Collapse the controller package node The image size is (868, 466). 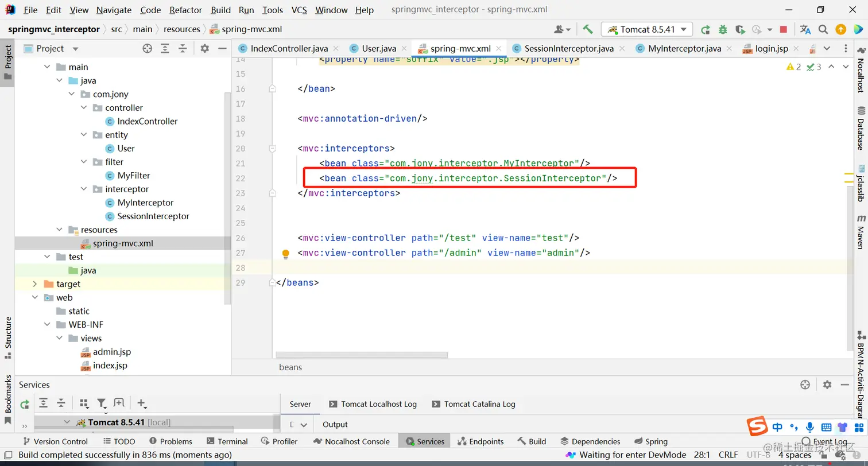(84, 108)
